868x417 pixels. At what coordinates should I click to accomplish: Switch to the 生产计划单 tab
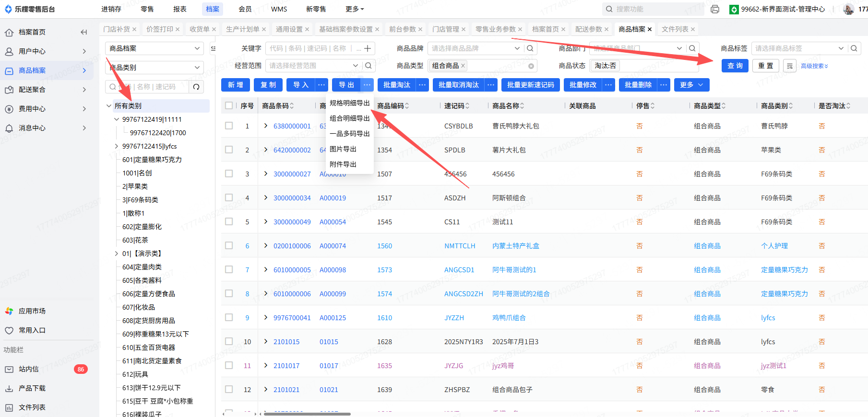point(243,29)
